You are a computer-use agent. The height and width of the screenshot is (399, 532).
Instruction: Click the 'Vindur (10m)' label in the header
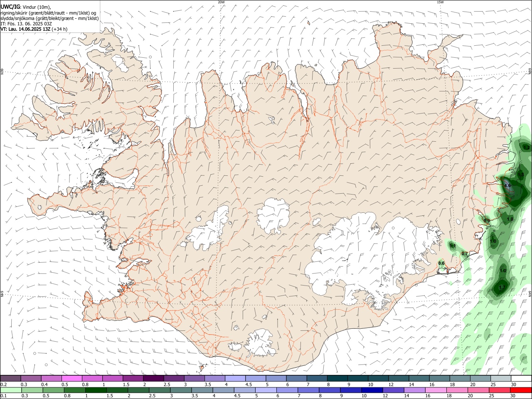pos(37,7)
